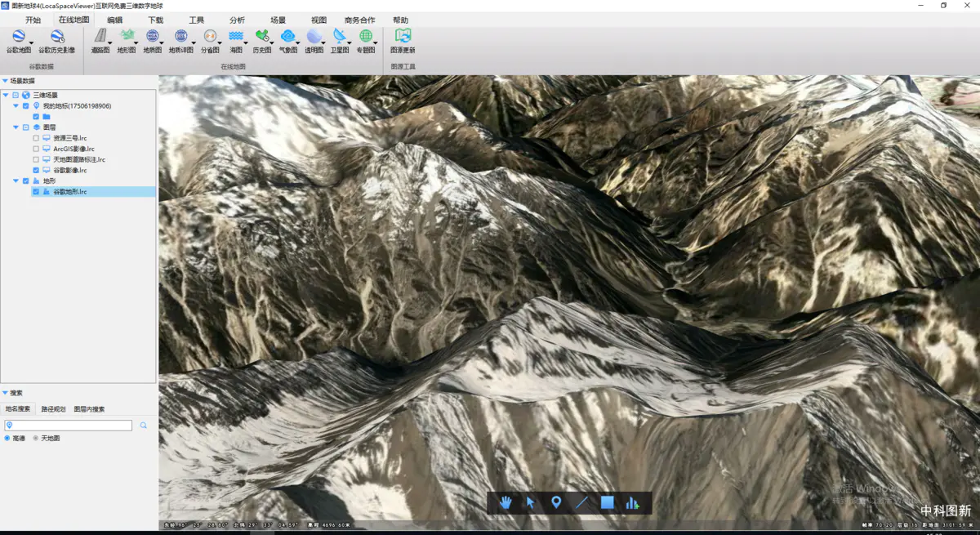The image size is (980, 535).
Task: Select the 我的地标(17506198906) tree label
Action: coord(77,106)
